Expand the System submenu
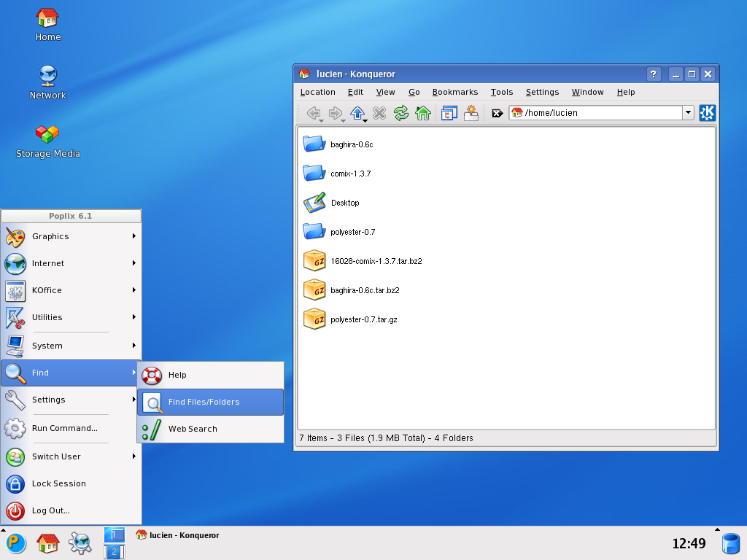The image size is (747, 560). click(71, 346)
